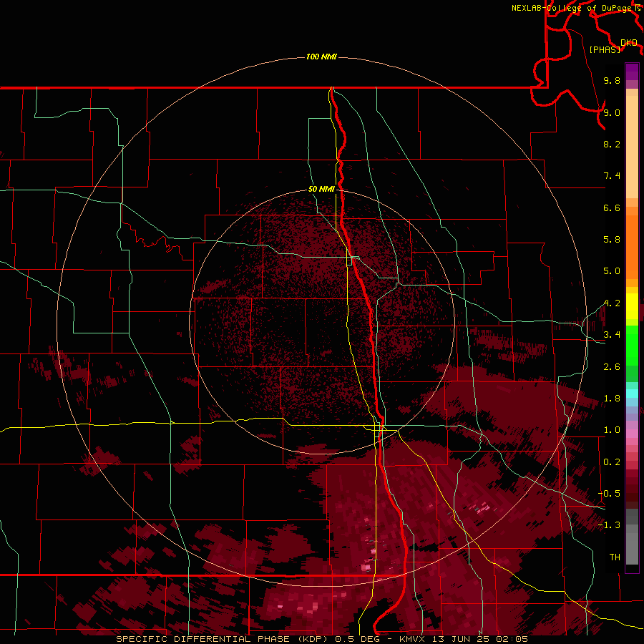Click the -1.3 value on the color scale
The image size is (644, 644).
(610, 525)
